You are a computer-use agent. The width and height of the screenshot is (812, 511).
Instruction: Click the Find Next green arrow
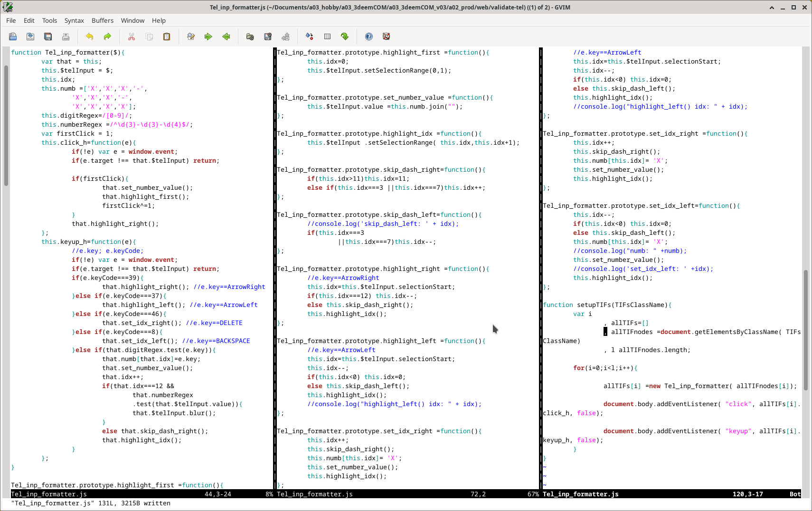point(208,37)
